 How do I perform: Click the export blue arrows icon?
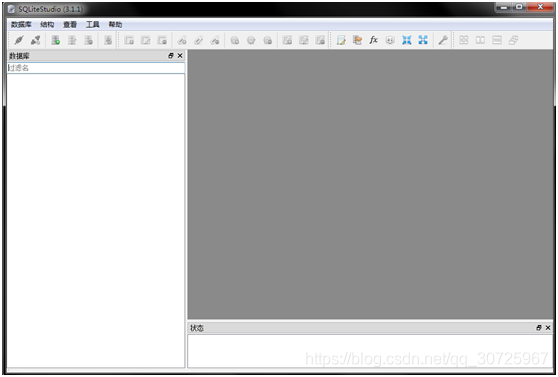(x=423, y=40)
